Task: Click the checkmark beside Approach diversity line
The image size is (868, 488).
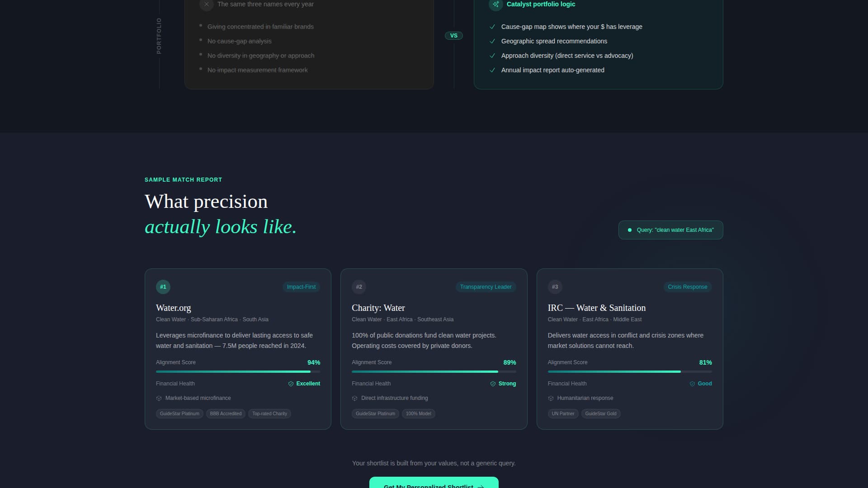Action: coord(492,56)
